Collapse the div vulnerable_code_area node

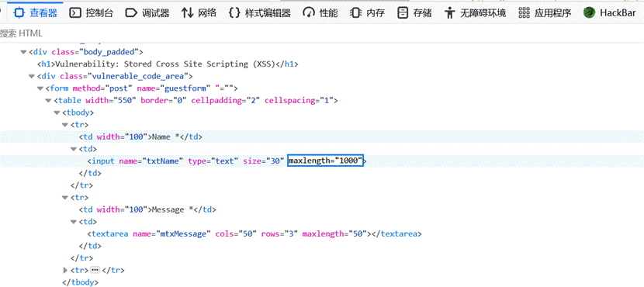pos(31,76)
